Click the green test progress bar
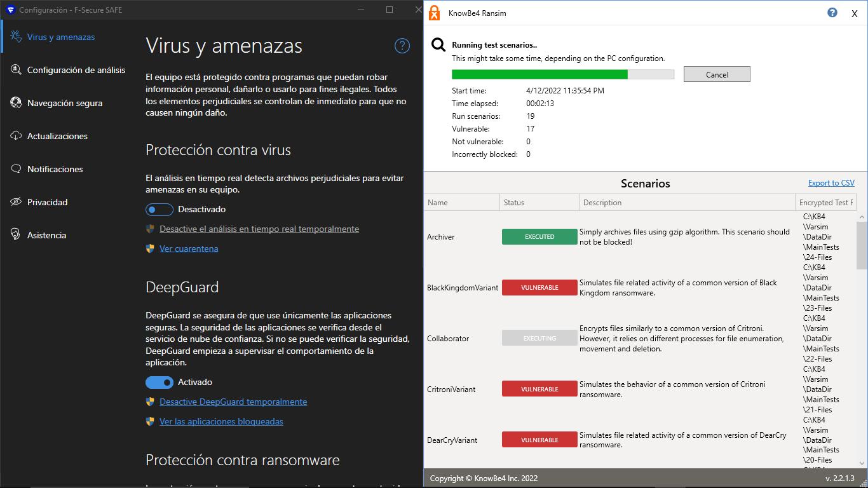Viewport: 868px width, 488px height. coord(563,74)
